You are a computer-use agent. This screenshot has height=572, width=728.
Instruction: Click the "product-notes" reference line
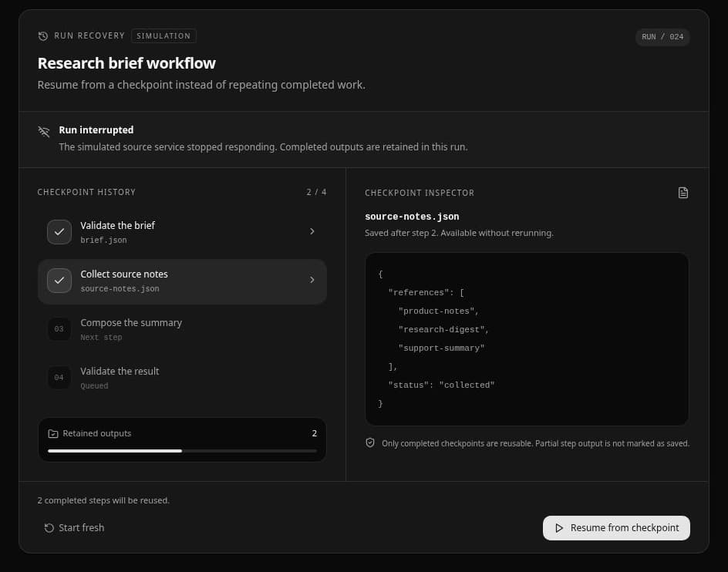438,311
